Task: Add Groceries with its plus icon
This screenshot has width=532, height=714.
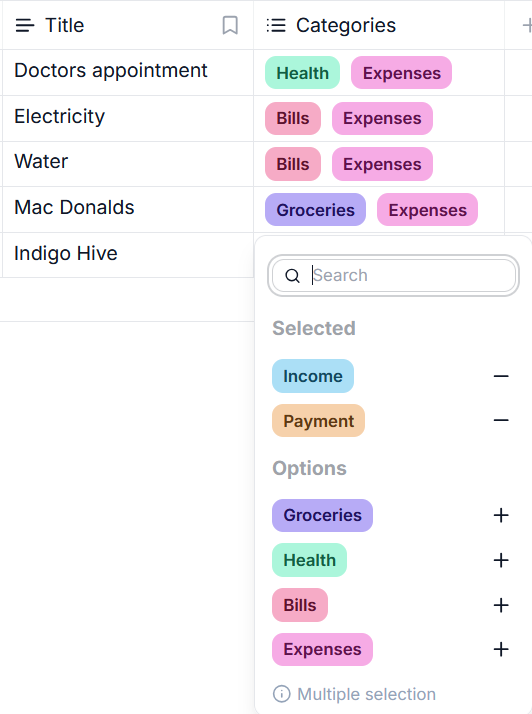Action: point(501,515)
